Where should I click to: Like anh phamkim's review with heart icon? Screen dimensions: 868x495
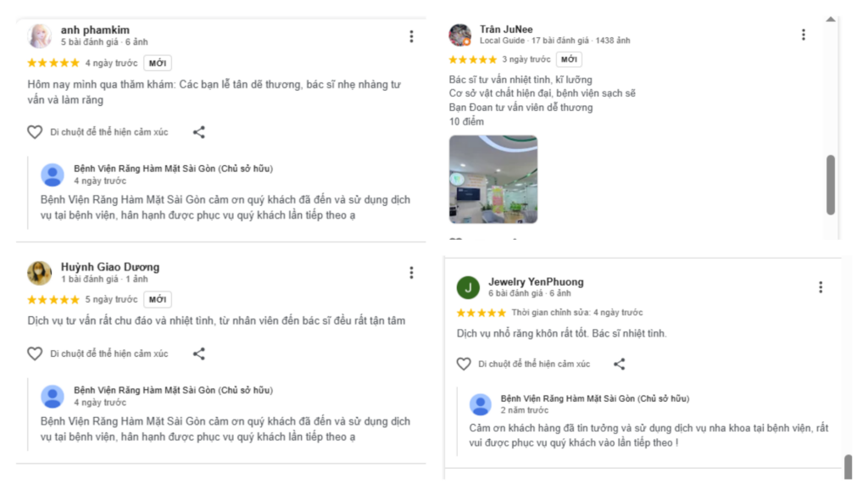click(x=35, y=132)
